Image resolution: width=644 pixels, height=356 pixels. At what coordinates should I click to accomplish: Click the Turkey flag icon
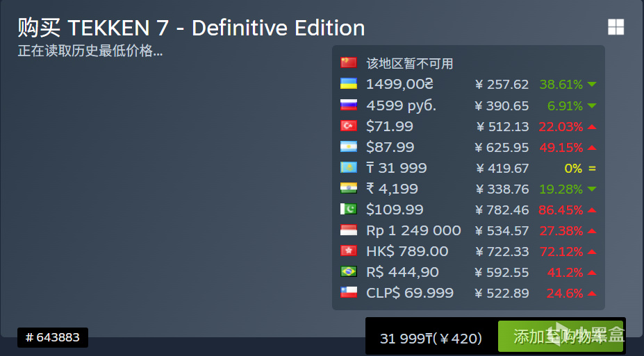(348, 126)
